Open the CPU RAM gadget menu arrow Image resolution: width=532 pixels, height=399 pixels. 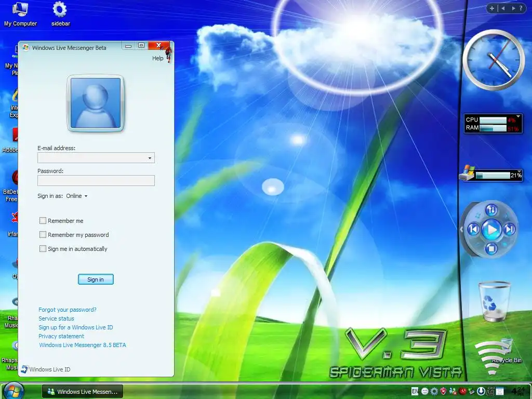(x=518, y=117)
